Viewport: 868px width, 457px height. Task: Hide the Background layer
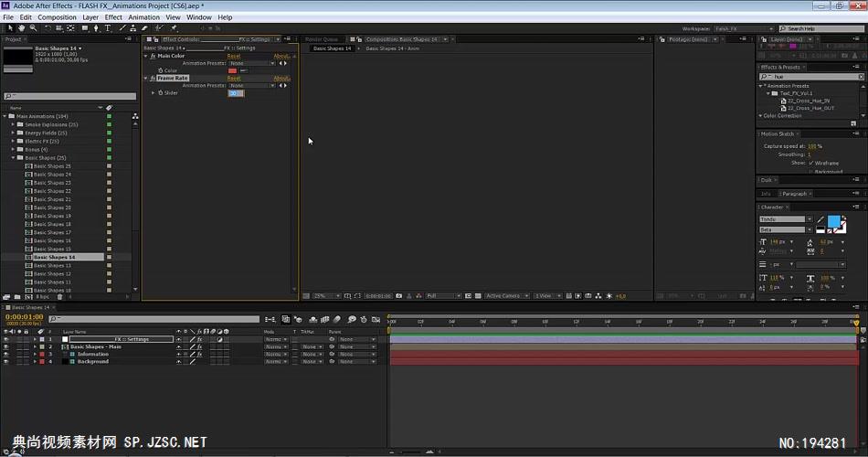[x=6, y=361]
